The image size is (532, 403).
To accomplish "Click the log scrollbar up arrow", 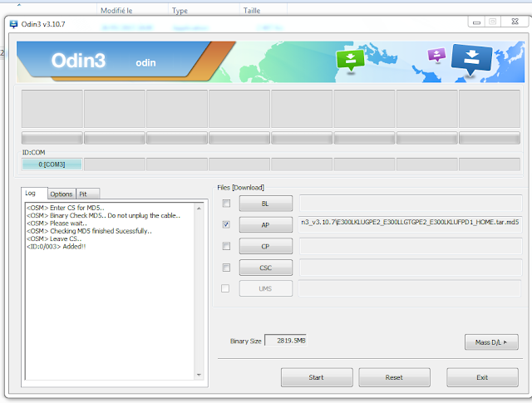I will coord(199,209).
